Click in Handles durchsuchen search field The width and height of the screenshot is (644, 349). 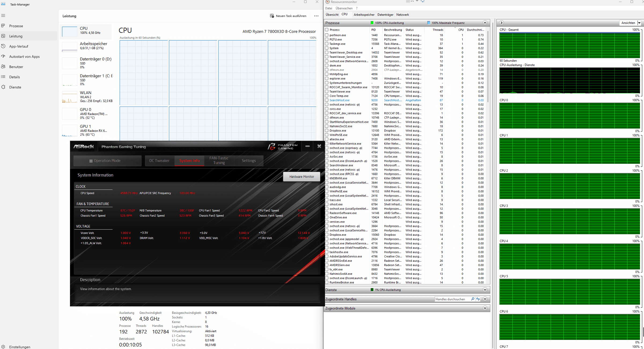point(452,299)
